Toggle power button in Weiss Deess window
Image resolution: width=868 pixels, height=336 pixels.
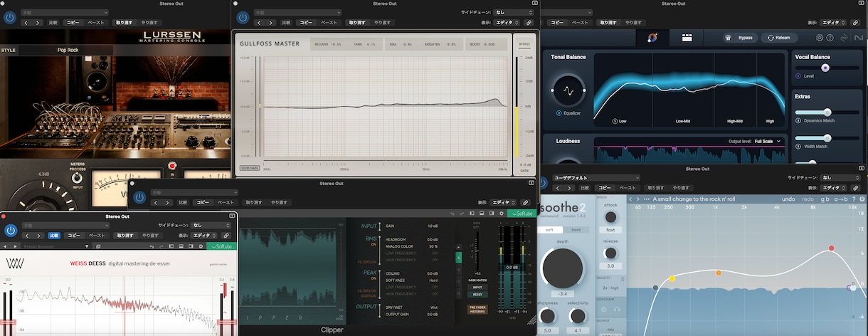click(10, 230)
